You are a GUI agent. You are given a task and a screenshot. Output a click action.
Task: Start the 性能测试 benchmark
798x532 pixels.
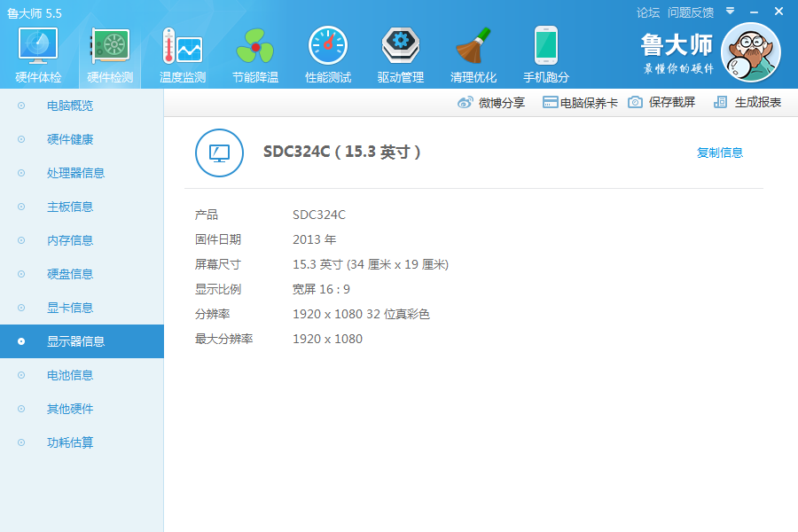point(327,51)
